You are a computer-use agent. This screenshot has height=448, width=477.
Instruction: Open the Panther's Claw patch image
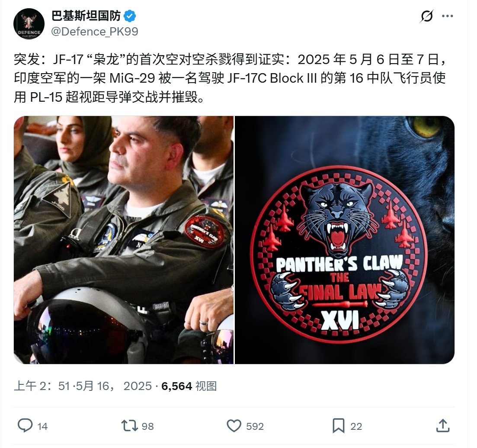click(345, 240)
